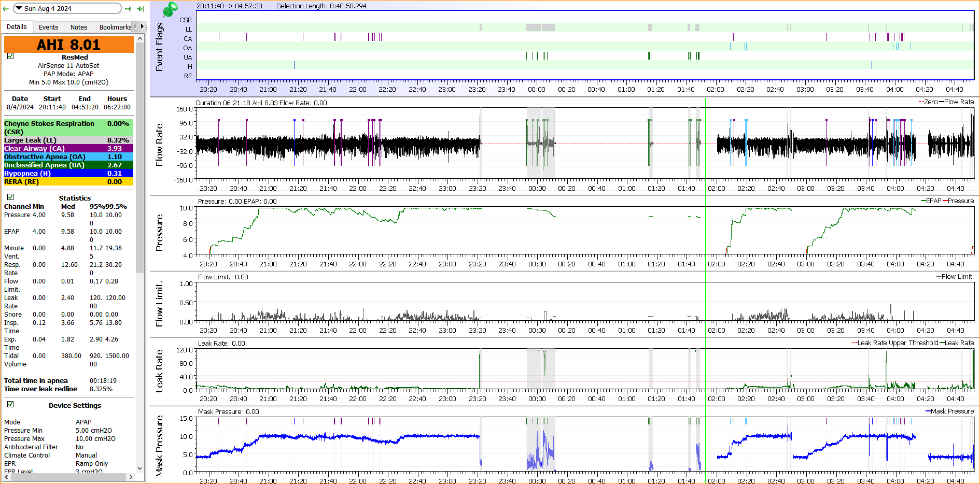Click the OA row label in Event Flags
This screenshot has width=980, height=484.
click(x=188, y=48)
